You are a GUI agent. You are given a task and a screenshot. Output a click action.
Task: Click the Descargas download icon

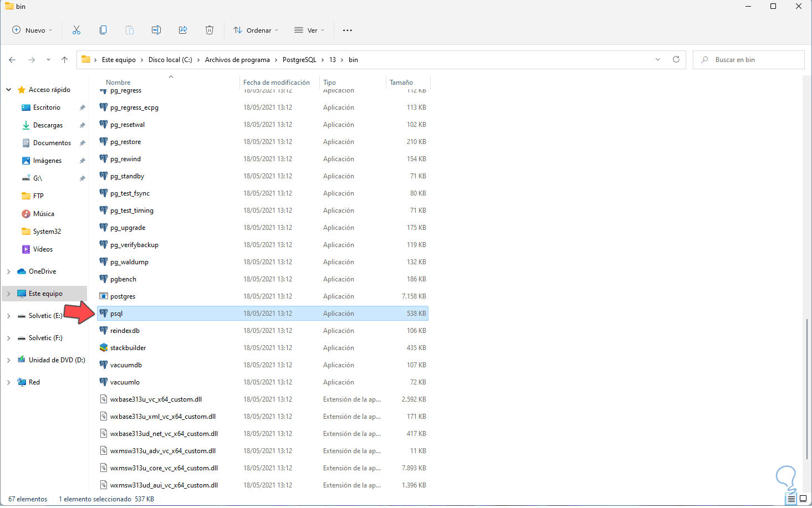pos(26,125)
